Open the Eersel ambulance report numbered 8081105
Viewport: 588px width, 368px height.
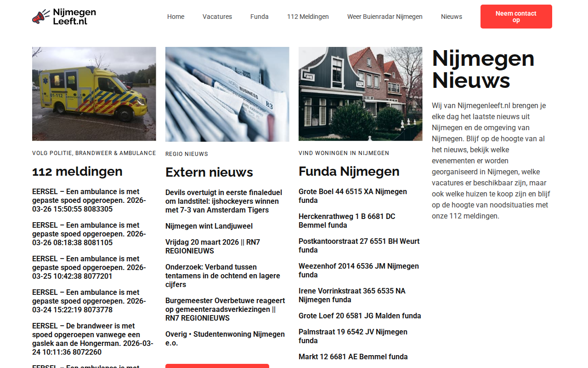click(x=89, y=234)
